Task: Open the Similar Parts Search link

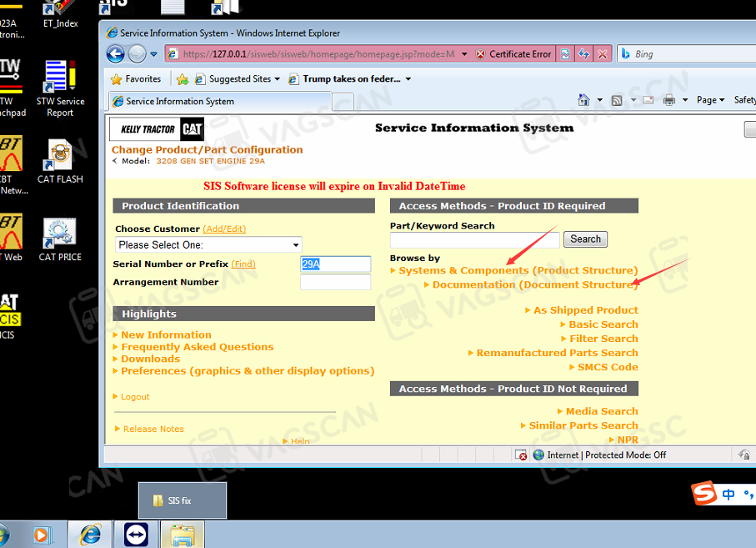Action: coord(583,425)
